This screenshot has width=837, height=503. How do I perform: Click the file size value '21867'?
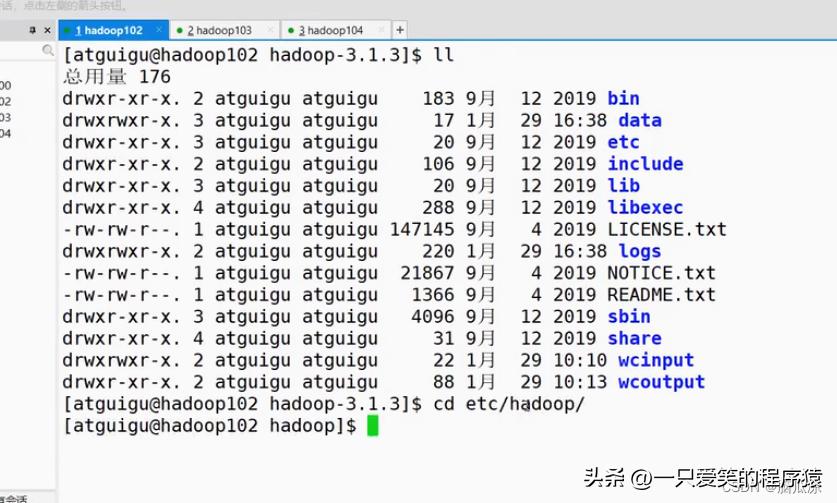pos(427,273)
